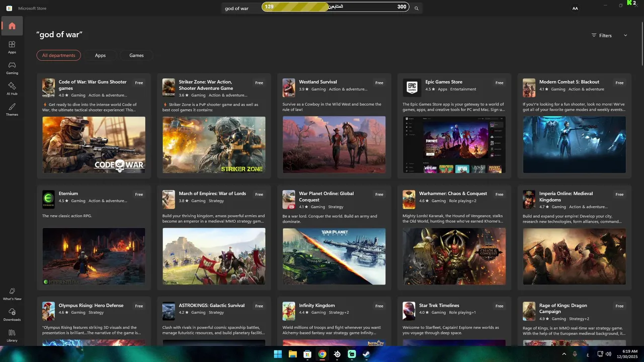Click the War Planet Online app icon
The height and width of the screenshot is (362, 644).
(289, 199)
